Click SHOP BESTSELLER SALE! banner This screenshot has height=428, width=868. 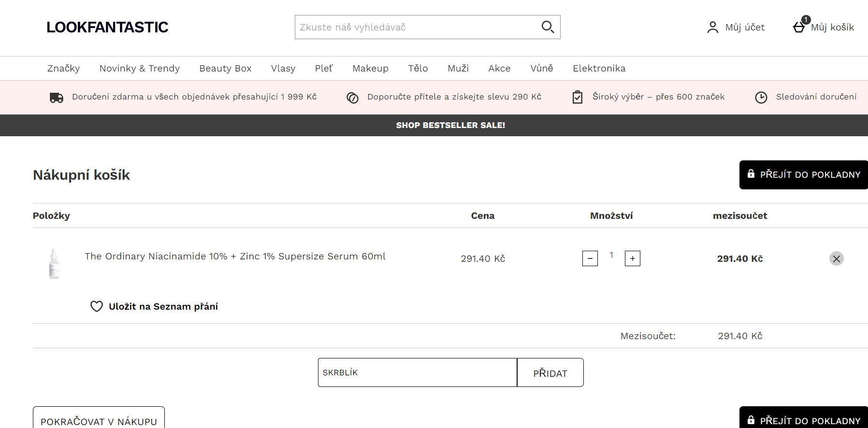click(450, 125)
